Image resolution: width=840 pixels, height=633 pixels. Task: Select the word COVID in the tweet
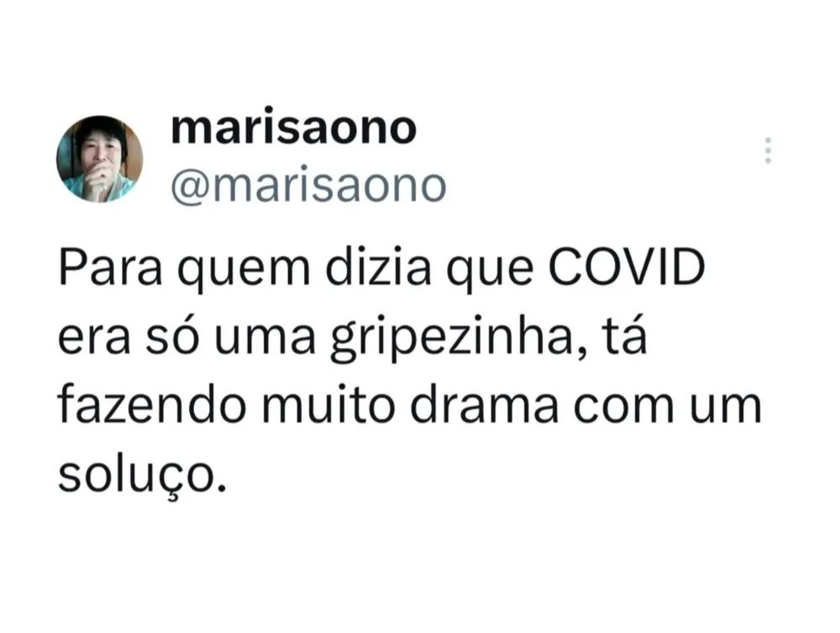626,267
